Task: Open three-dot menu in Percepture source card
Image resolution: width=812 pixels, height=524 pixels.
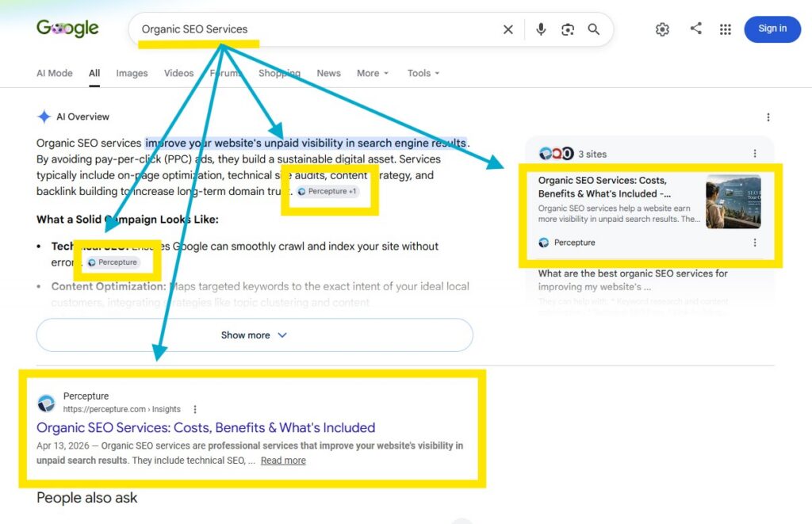Action: coord(755,243)
